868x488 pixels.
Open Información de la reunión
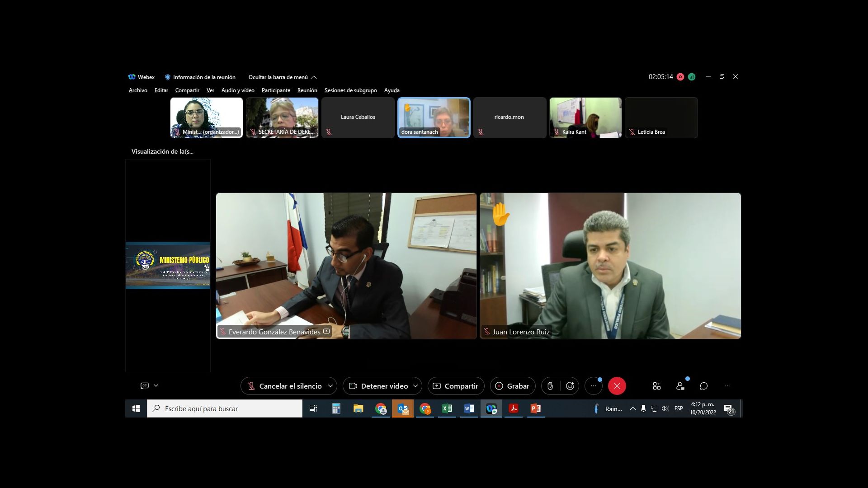200,77
